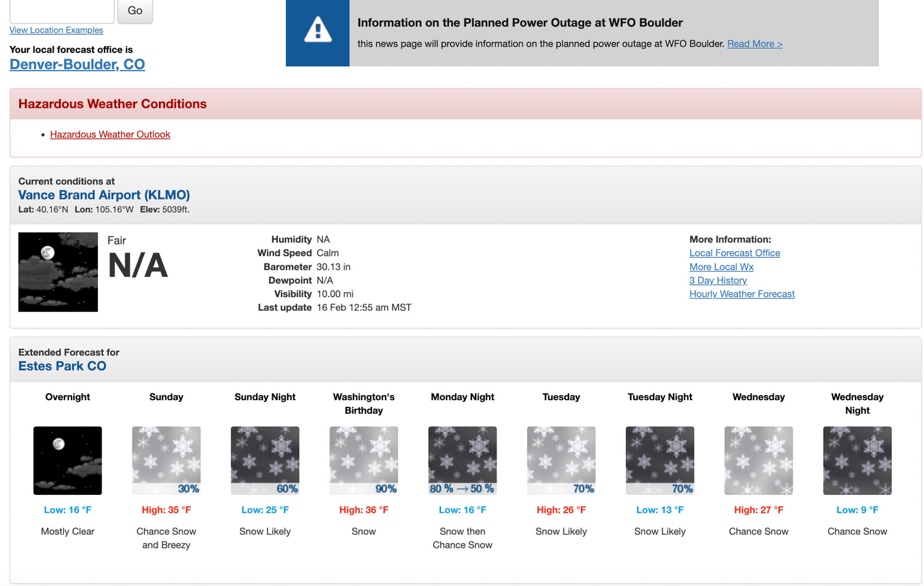Screen dimensions: 924x586
Task: Click Sunday Night 60% snow icon
Action: pos(265,460)
